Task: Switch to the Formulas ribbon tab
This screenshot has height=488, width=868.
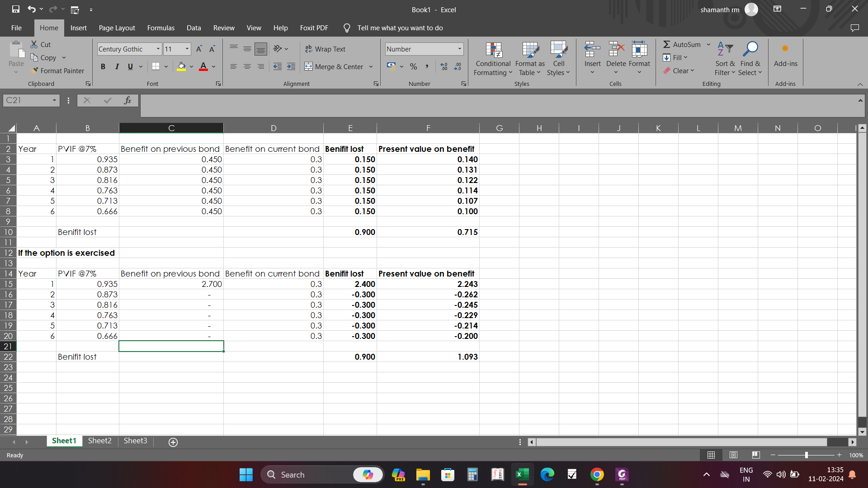Action: 160,28
